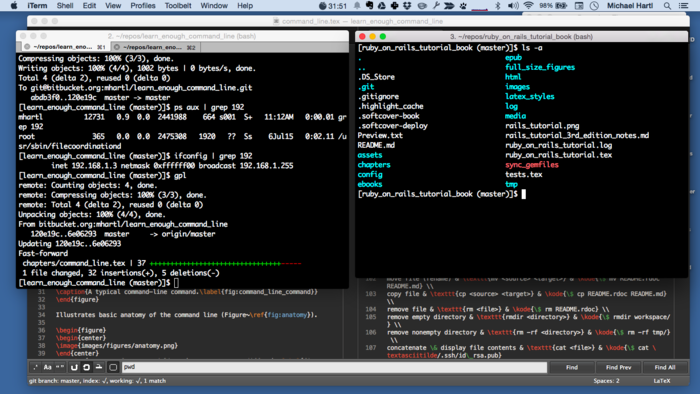Click the find input field containing pwd

(x=334, y=367)
